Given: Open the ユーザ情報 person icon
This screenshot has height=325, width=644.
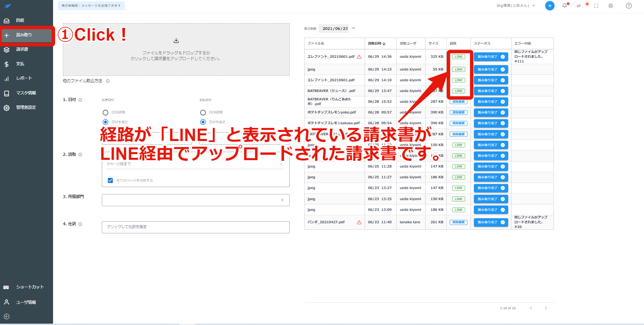Looking at the screenshot, I should click(6, 302).
